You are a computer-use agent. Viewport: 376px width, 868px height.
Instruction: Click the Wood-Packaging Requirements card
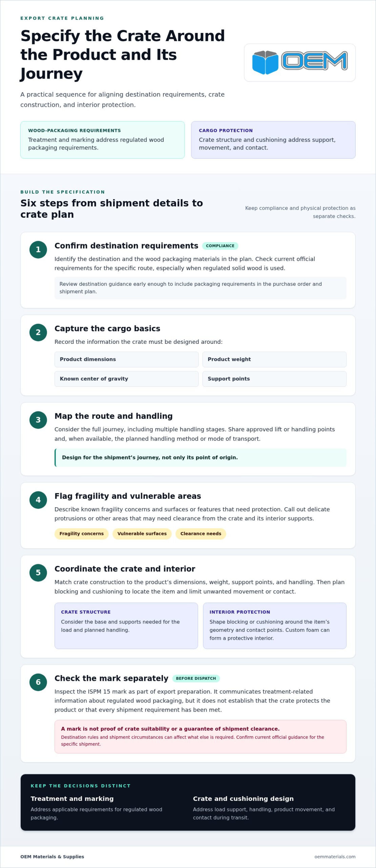103,140
